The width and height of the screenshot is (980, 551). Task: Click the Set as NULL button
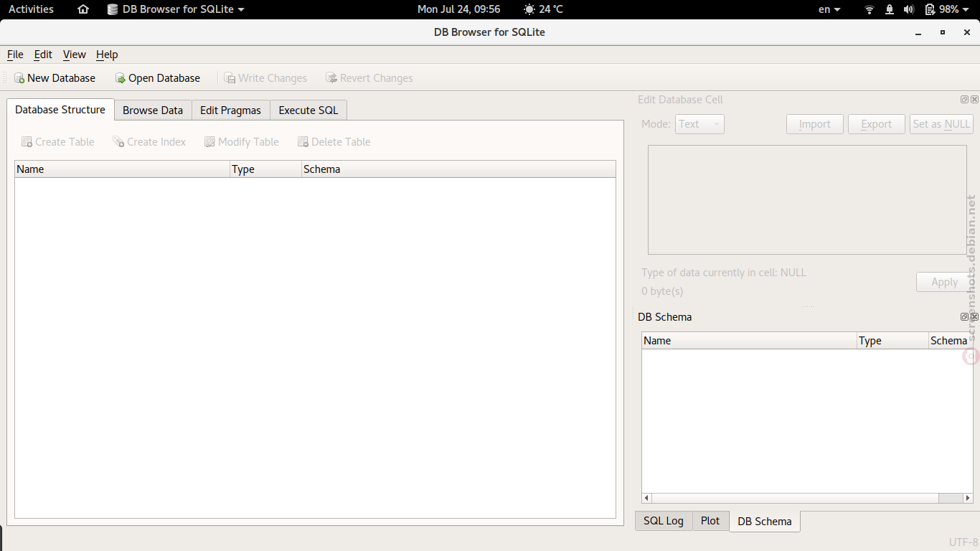941,124
